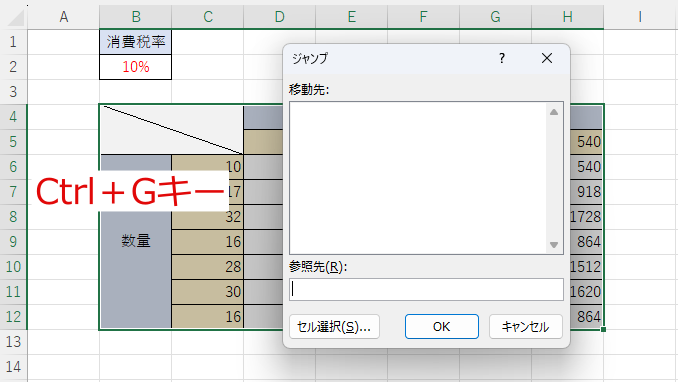Select row 12 header
This screenshot has width=678, height=382.
[x=13, y=317]
